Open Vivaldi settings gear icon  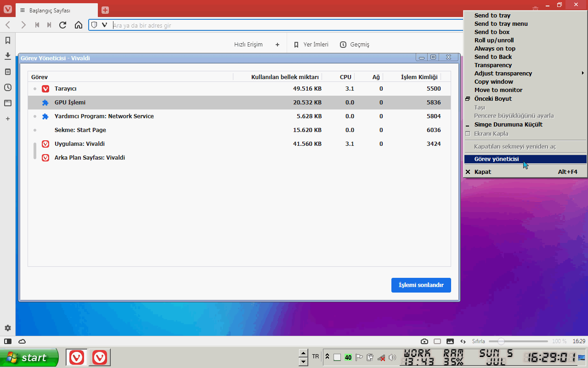tap(8, 328)
